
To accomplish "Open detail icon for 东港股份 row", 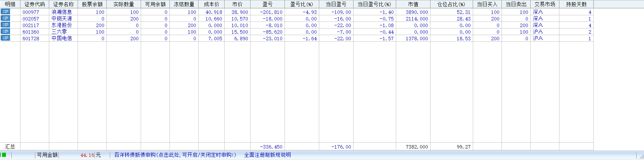I will [x=6, y=25].
